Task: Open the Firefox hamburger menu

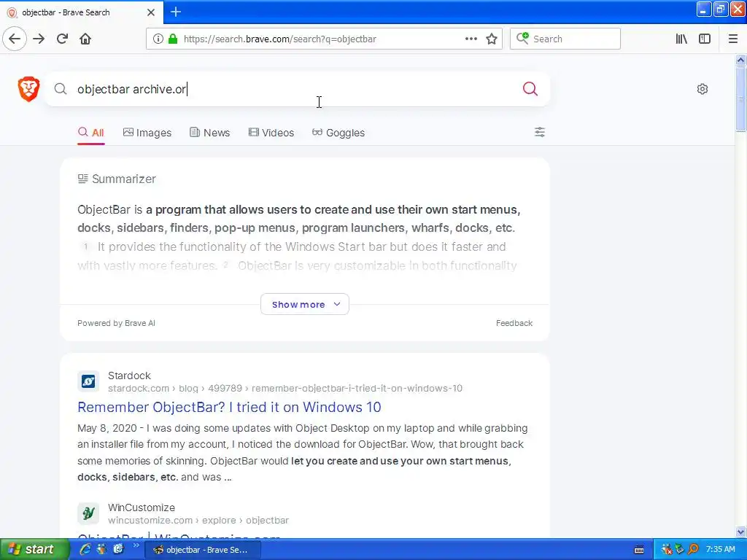Action: 733,39
